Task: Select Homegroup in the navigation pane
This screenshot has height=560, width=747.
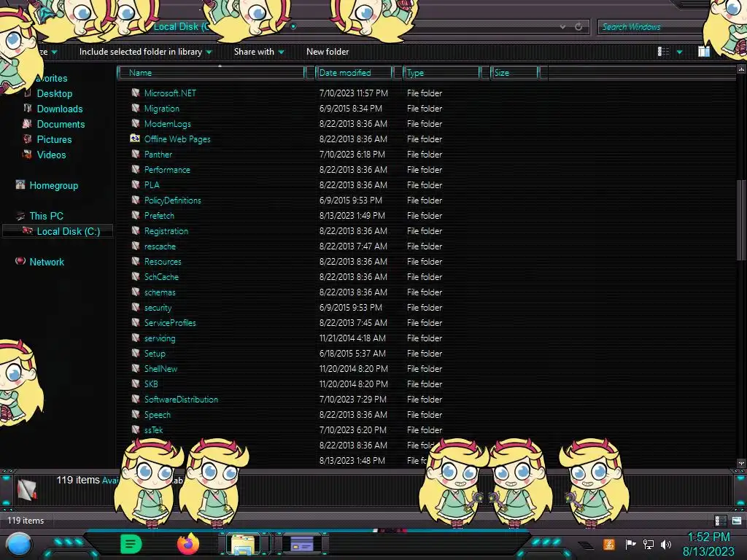Action: tap(53, 185)
